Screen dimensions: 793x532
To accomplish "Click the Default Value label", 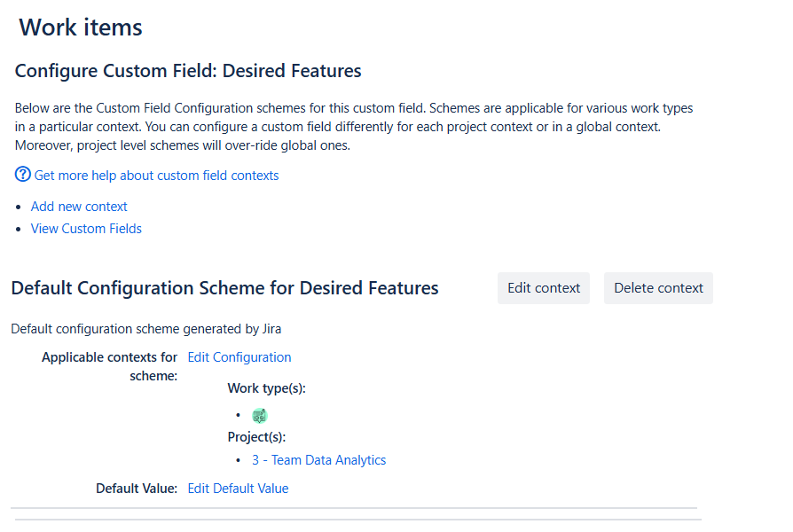I will coord(137,489).
